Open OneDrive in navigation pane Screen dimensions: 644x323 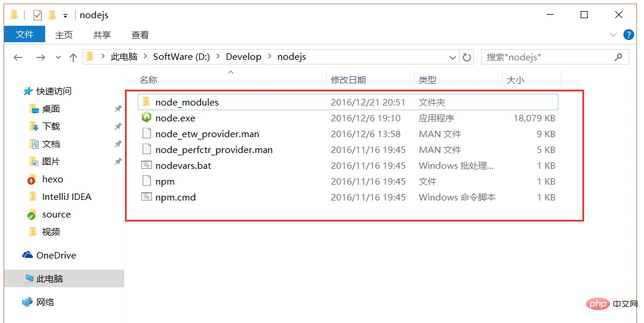tap(56, 255)
